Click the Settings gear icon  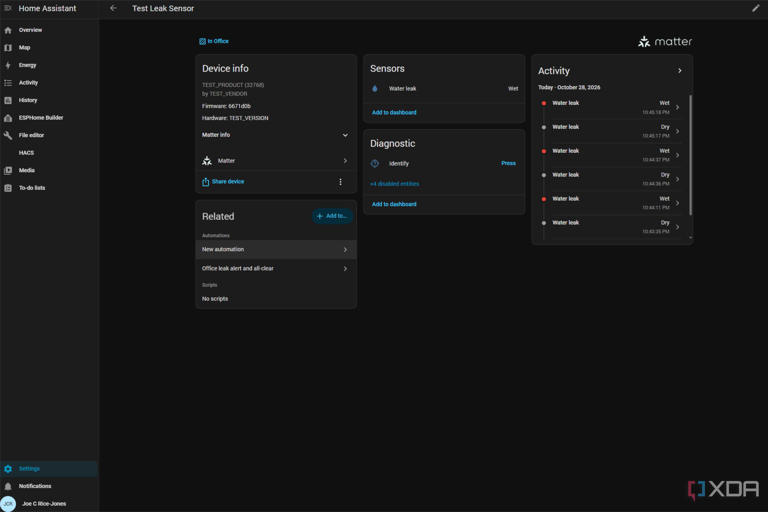click(8, 469)
